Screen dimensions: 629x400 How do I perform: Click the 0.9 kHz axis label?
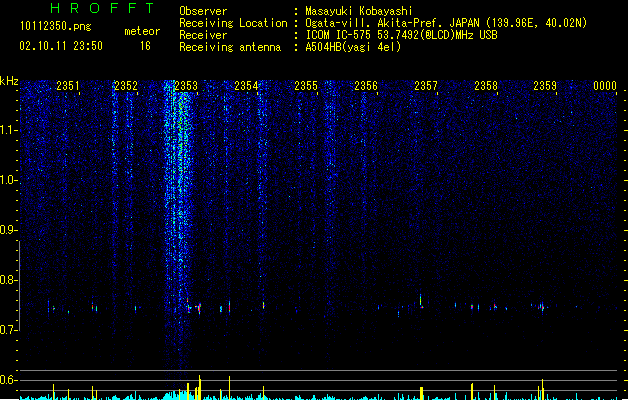point(8,230)
